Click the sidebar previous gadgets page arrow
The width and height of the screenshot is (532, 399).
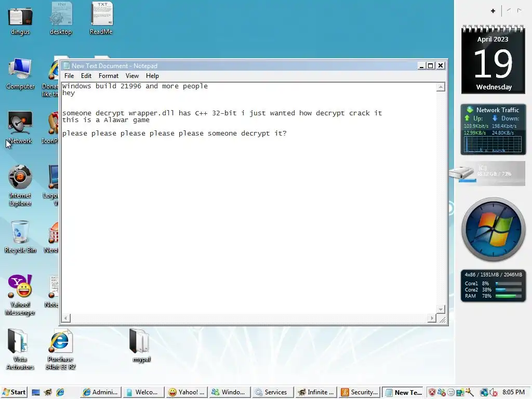[509, 10]
